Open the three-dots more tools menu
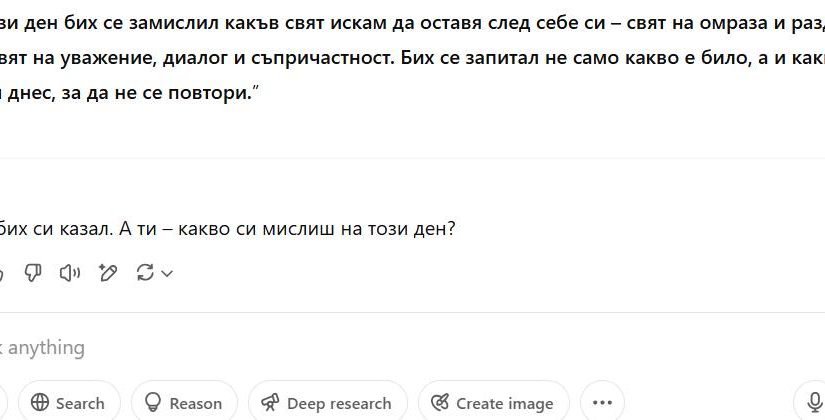Image resolution: width=825 pixels, height=420 pixels. click(x=602, y=403)
